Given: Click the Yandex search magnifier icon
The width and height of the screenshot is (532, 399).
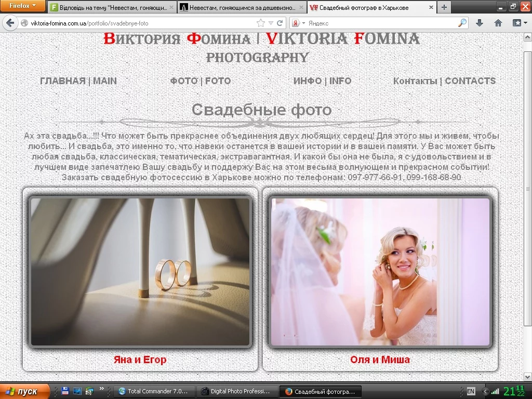Looking at the screenshot, I should click(x=462, y=23).
